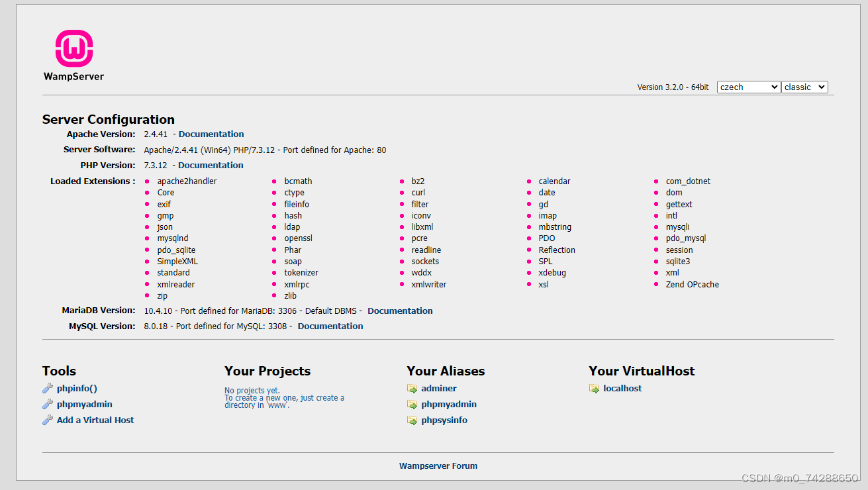This screenshot has width=868, height=490.
Task: Click the 'No projects yet.' message
Action: (x=252, y=391)
